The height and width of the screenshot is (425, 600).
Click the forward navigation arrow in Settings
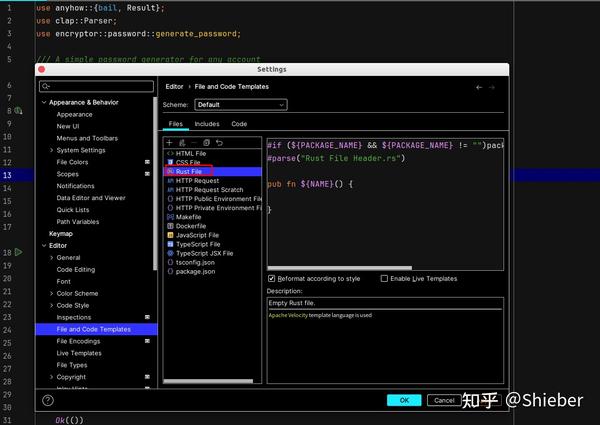tap(492, 87)
